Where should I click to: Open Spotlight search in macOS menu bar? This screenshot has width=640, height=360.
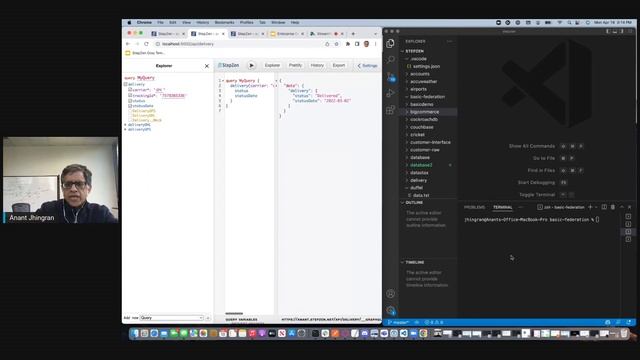[569, 22]
